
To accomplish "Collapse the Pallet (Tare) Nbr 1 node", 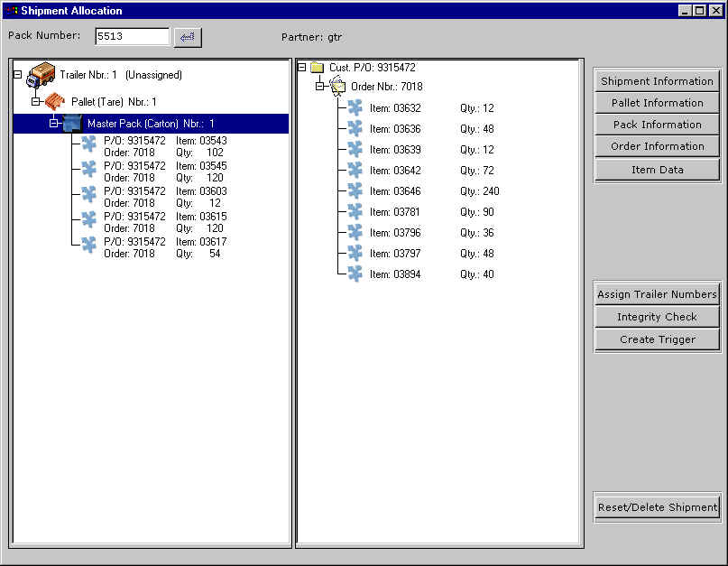I will (x=36, y=102).
